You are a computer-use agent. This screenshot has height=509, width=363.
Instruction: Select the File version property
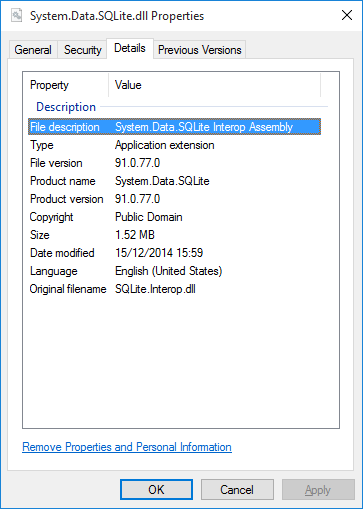(56, 163)
